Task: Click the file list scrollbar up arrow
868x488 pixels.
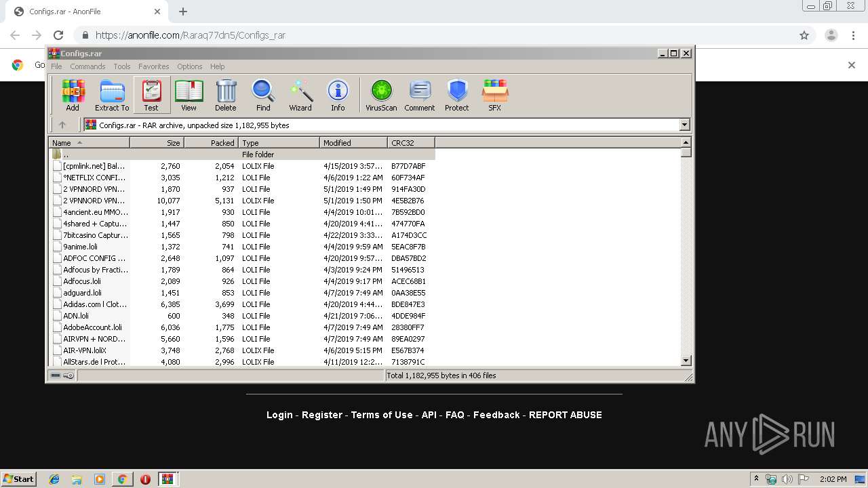Action: coord(686,142)
